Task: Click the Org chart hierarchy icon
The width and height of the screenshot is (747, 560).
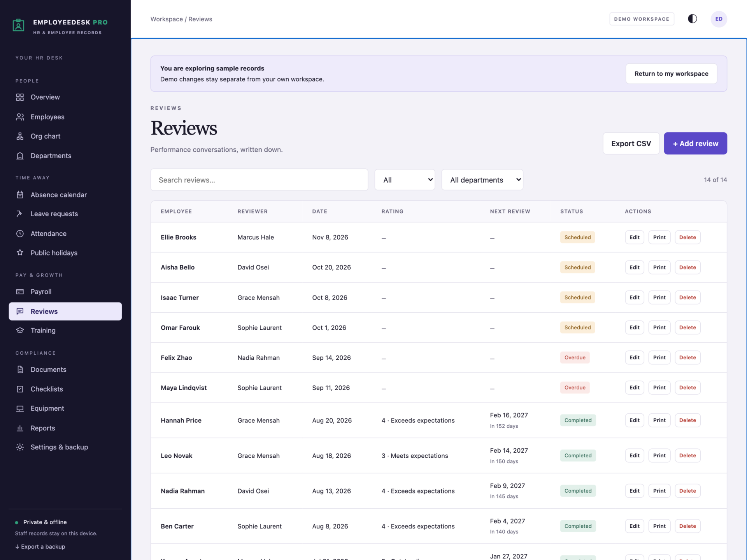Action: click(x=20, y=136)
